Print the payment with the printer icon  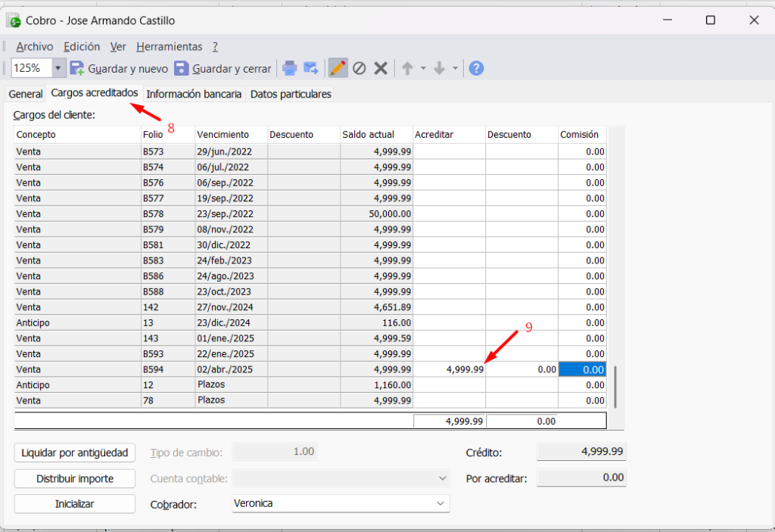coord(289,69)
